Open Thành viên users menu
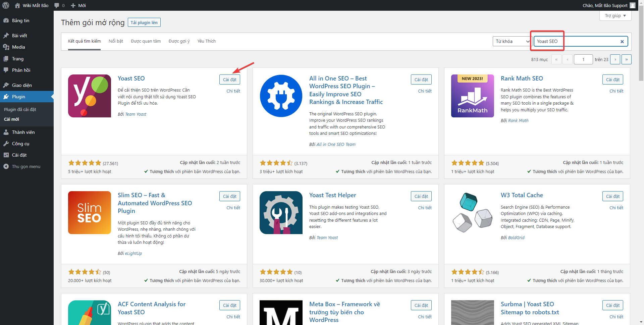 [x=27, y=132]
